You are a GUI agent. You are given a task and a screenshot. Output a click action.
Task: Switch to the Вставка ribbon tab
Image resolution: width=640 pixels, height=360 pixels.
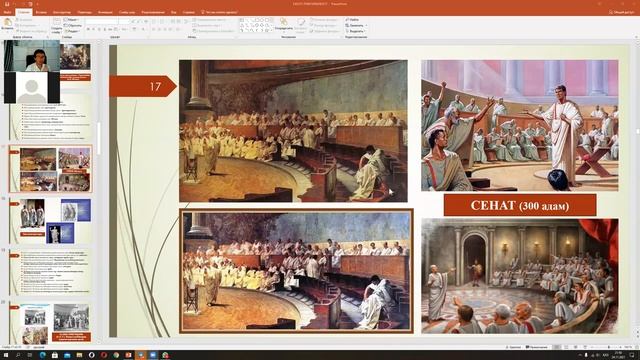click(x=41, y=12)
